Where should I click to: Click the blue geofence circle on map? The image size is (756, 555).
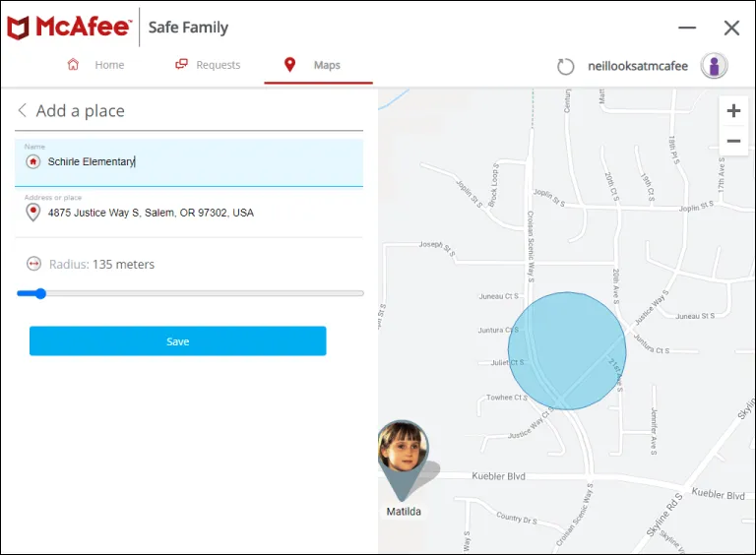click(x=567, y=350)
